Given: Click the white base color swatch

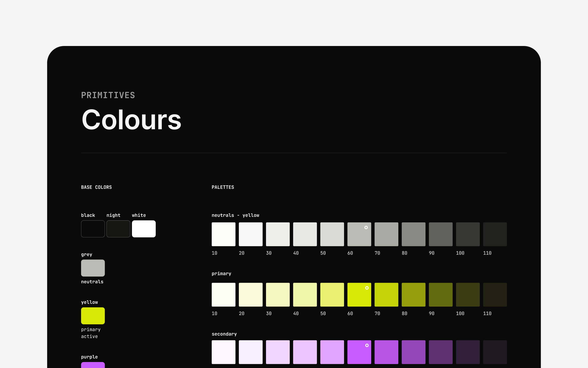Looking at the screenshot, I should coord(144,229).
